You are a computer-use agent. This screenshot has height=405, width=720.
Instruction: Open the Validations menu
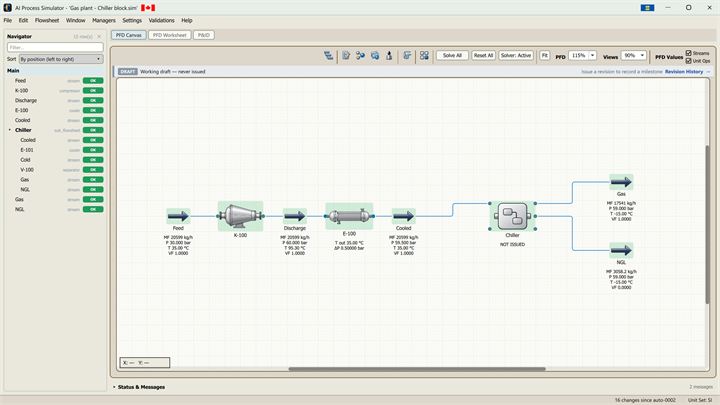click(161, 21)
